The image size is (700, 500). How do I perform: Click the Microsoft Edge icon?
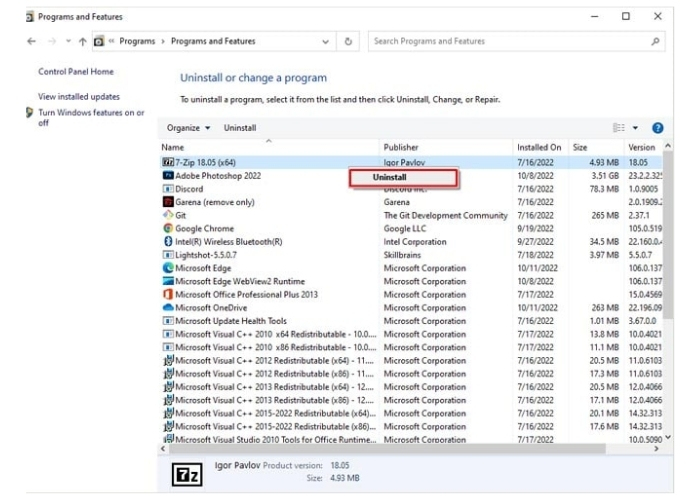pos(168,268)
